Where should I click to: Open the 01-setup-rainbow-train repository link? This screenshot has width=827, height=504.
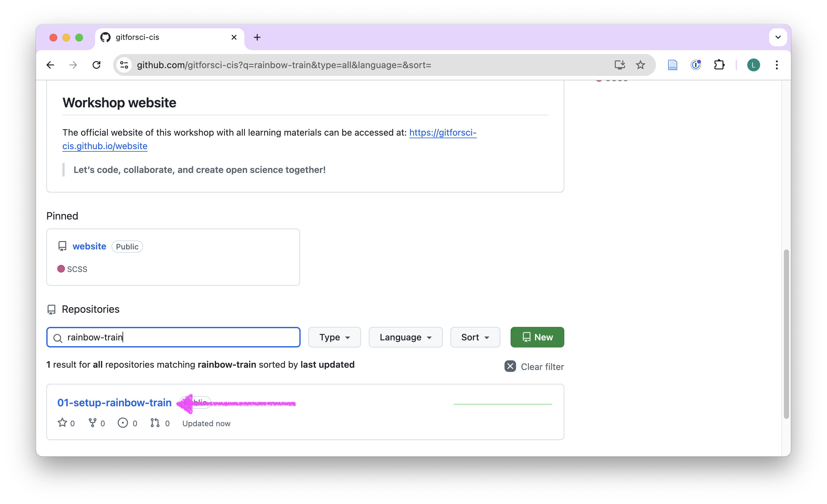(114, 403)
